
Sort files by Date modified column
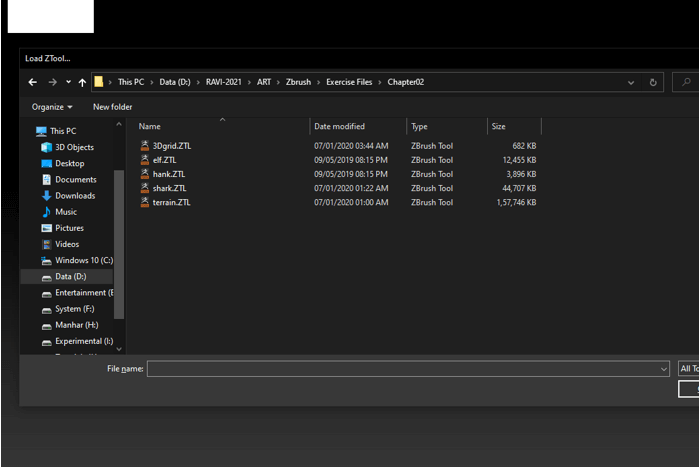[x=339, y=127]
